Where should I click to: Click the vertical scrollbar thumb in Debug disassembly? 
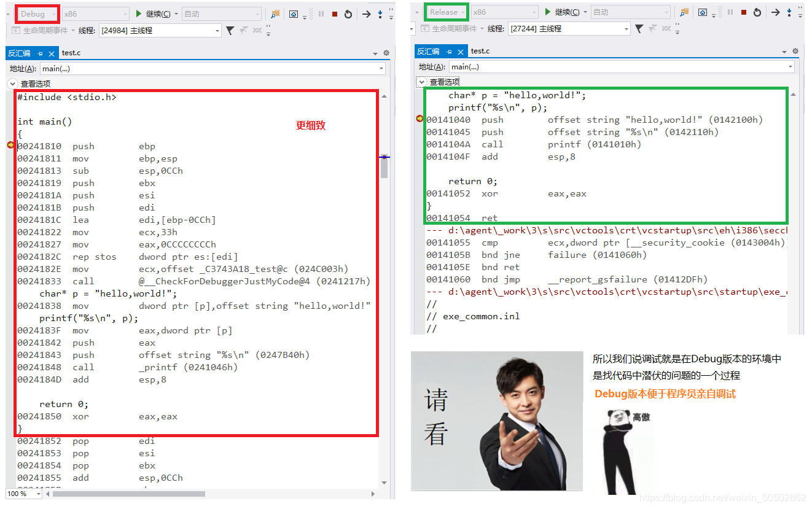(385, 166)
